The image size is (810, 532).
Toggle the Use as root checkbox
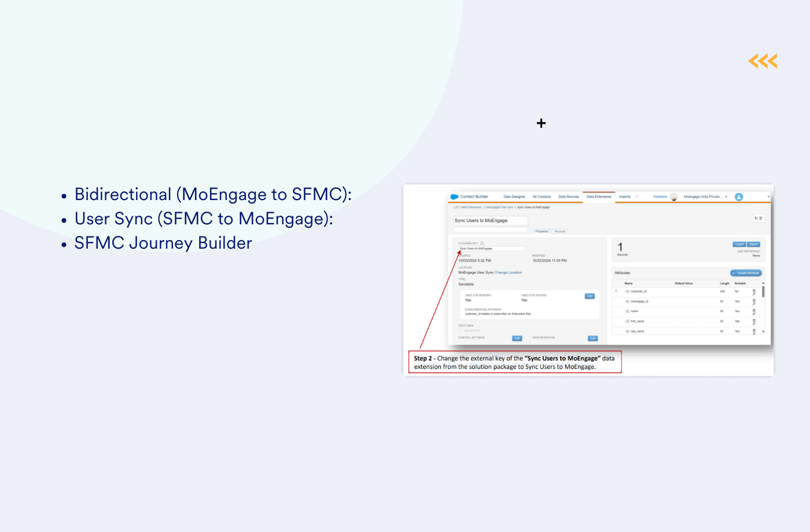click(x=460, y=330)
